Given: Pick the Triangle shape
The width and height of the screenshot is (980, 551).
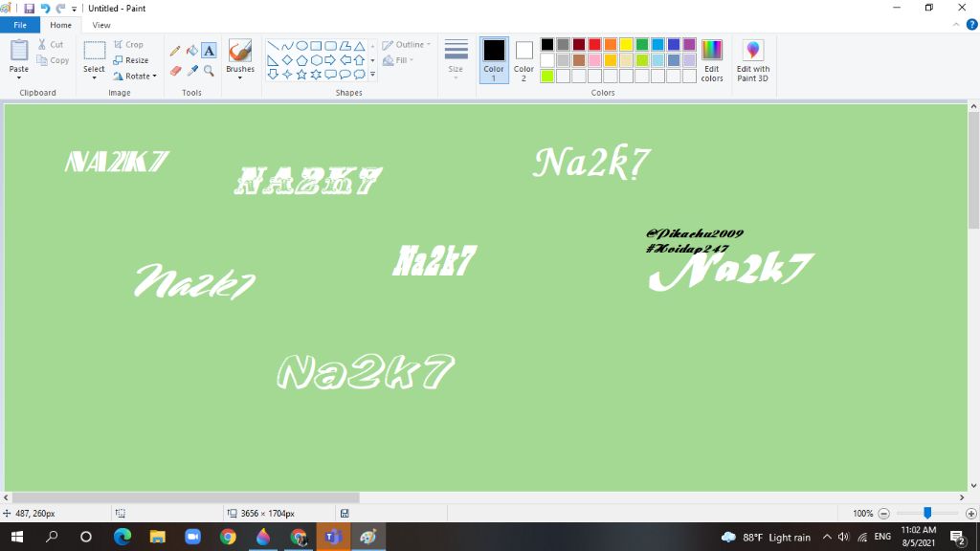Looking at the screenshot, I should coord(360,46).
